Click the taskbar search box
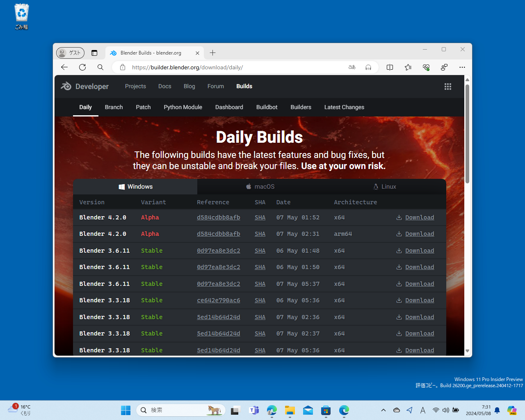 click(181, 410)
